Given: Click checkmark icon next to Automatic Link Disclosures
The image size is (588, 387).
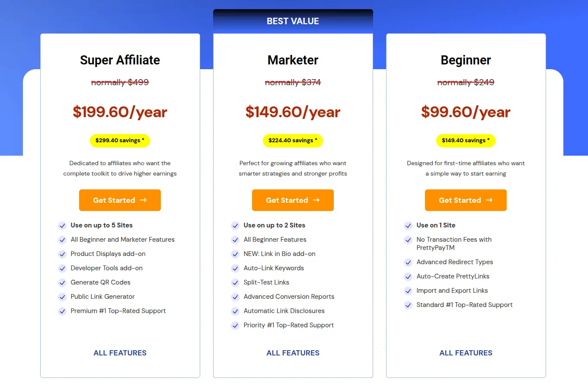Looking at the screenshot, I should coord(235,311).
